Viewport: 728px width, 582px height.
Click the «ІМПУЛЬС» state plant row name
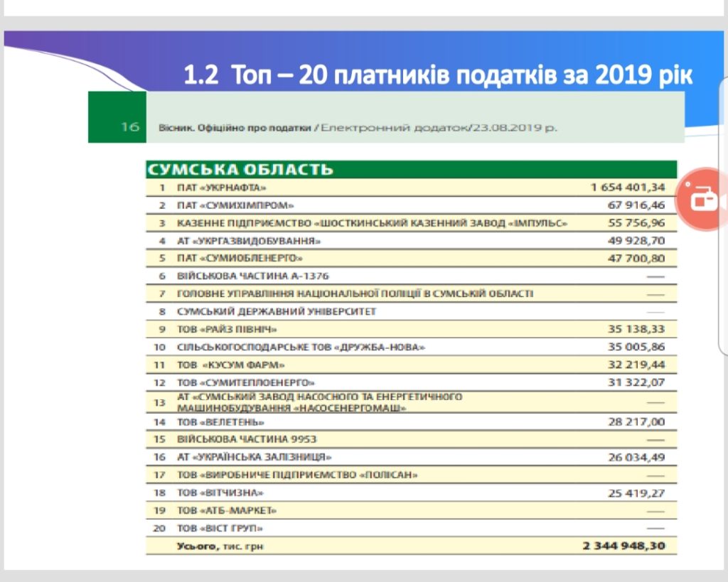coord(372,223)
